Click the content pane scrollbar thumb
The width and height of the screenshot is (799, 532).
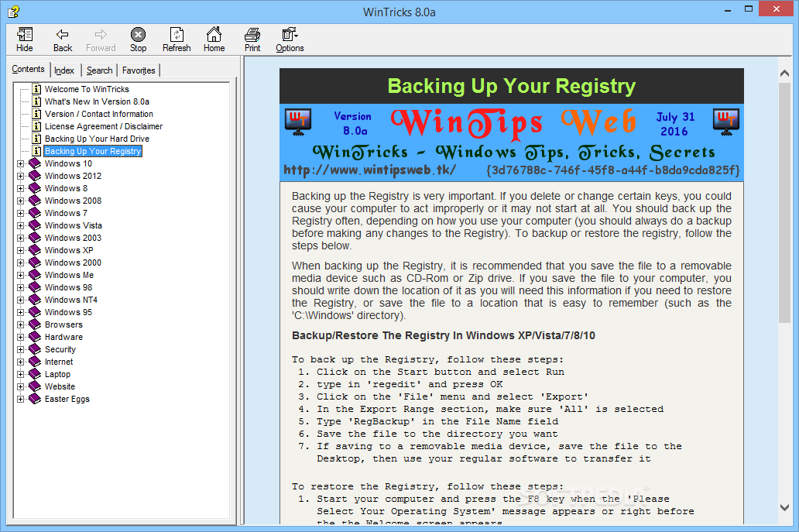coord(785,202)
